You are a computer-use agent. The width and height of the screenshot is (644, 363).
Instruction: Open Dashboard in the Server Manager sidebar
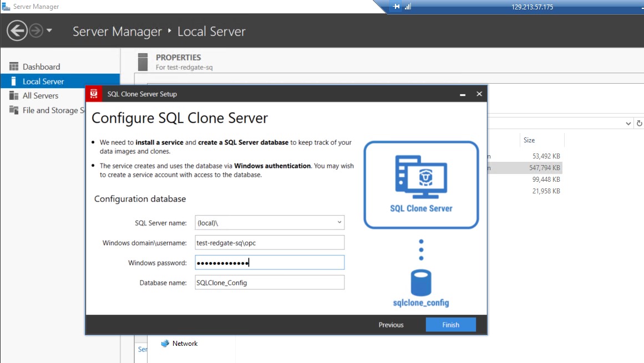[x=41, y=67]
